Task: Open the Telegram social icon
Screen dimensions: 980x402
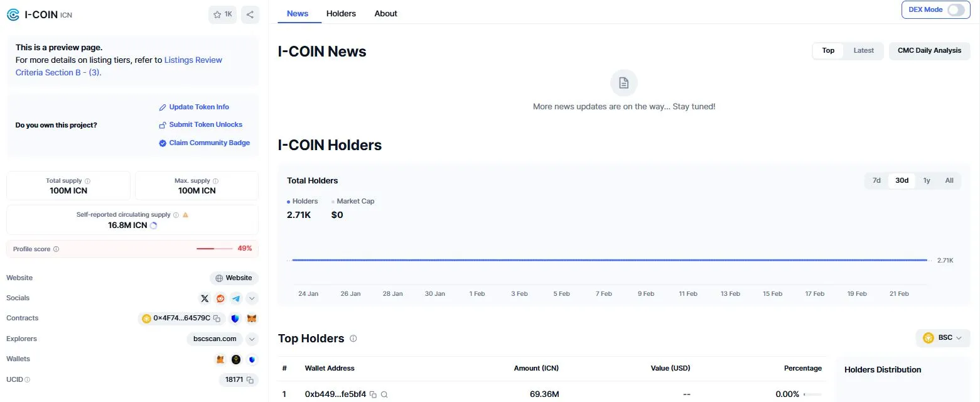Action: point(236,298)
